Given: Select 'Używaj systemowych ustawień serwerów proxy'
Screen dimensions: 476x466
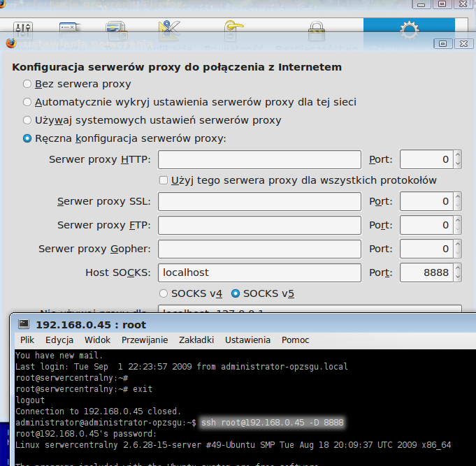Looking at the screenshot, I should pos(27,120).
